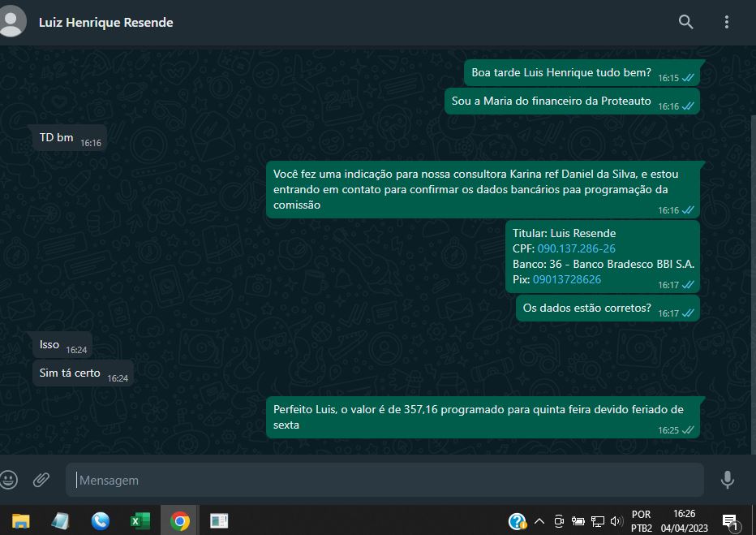Image resolution: width=756 pixels, height=535 pixels.
Task: Open Luiz Henrique Resende contact info
Action: [105, 22]
